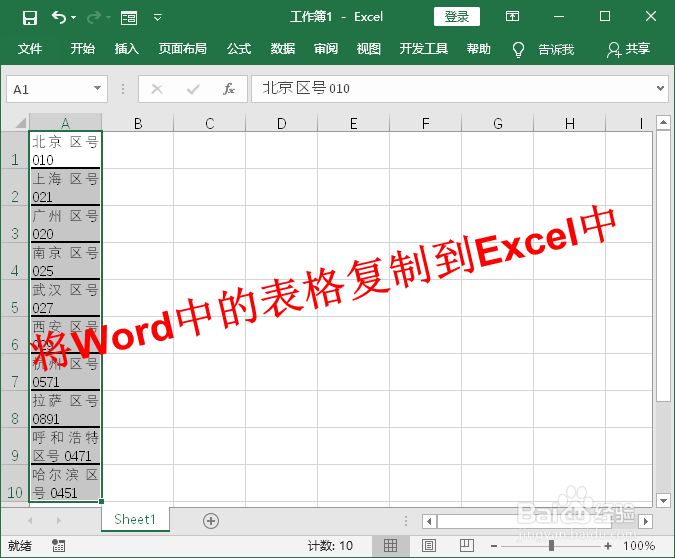Select cell containing 拉萨 区号 0891

(x=65, y=409)
